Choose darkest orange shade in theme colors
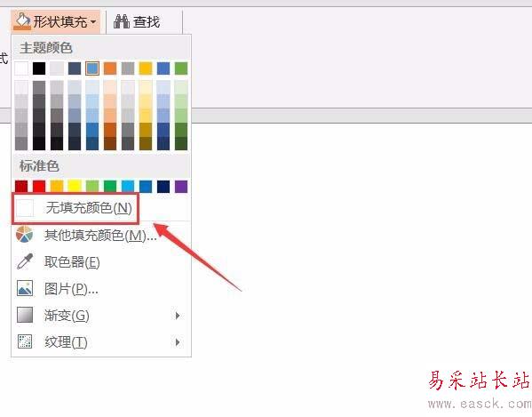 coord(110,143)
